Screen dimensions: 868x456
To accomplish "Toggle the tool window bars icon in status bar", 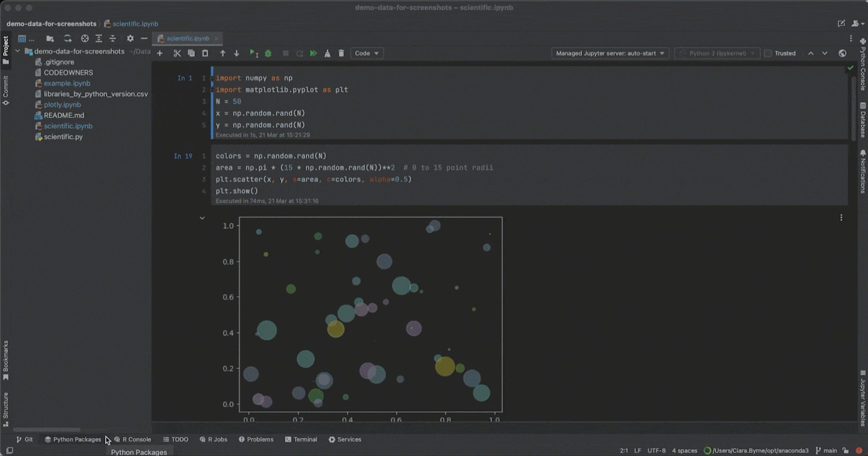I will [10, 451].
